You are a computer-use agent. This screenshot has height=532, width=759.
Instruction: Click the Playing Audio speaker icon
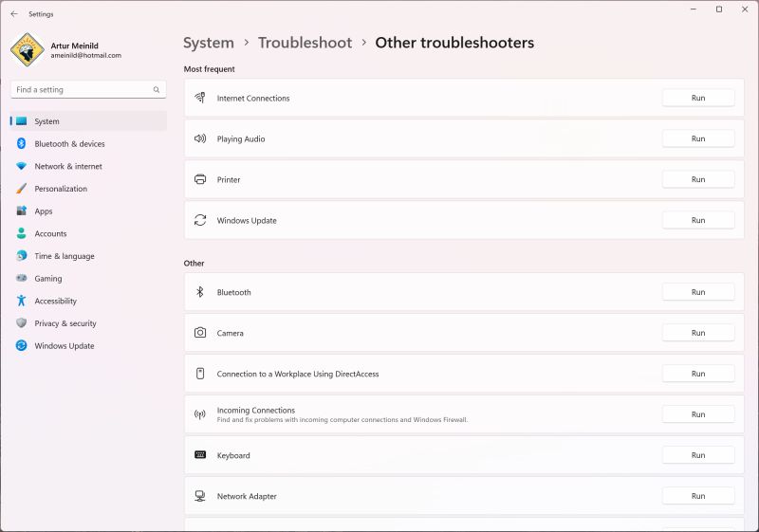pyautogui.click(x=200, y=138)
